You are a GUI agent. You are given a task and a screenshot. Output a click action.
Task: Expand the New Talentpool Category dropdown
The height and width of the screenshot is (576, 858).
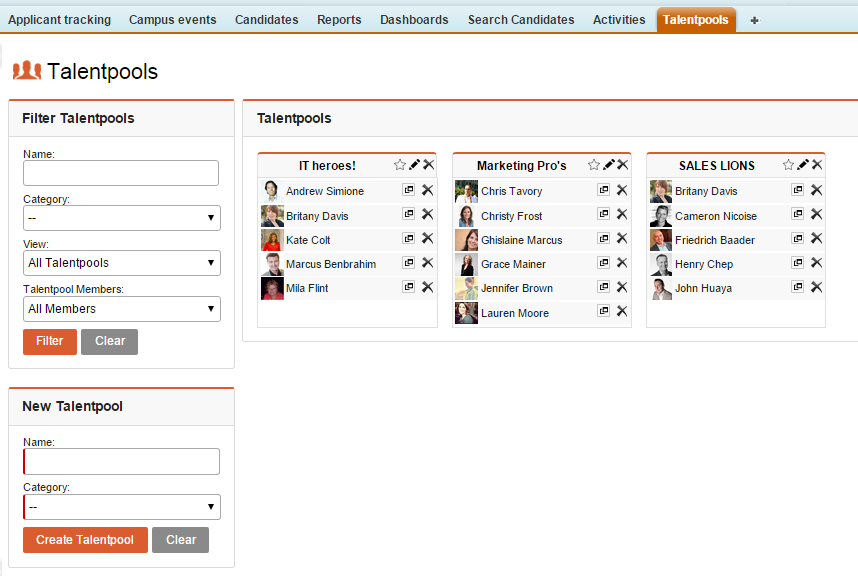pyautogui.click(x=121, y=507)
